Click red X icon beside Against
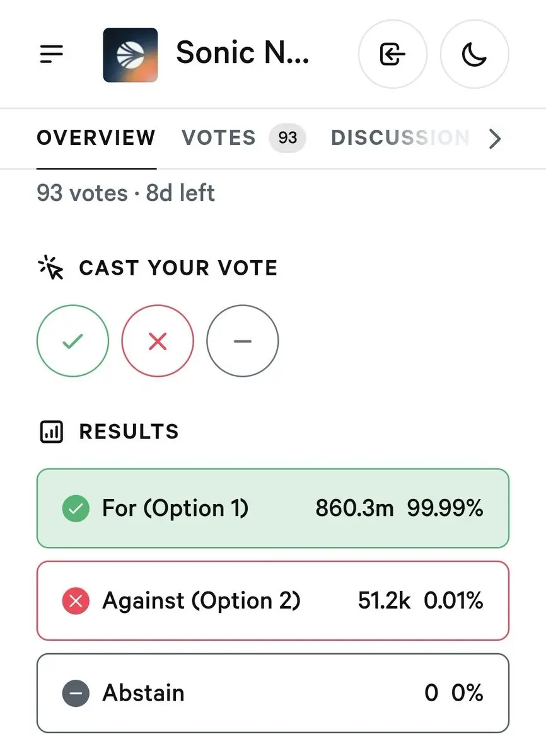This screenshot has width=546, height=756. pos(76,601)
